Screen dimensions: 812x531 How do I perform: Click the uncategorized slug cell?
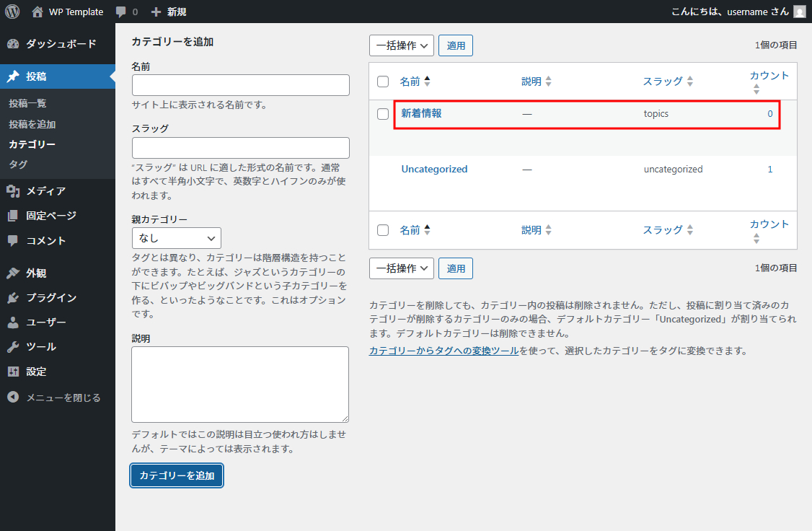(x=674, y=170)
